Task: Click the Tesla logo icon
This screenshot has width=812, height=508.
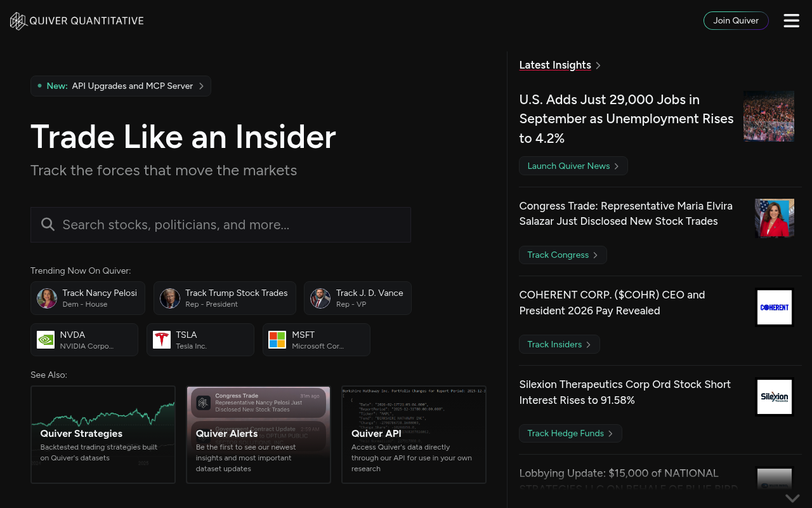Action: [162, 340]
